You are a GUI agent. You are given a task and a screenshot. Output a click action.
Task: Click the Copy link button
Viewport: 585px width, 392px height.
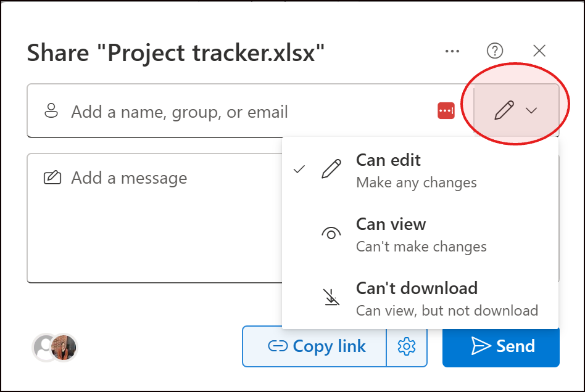[x=316, y=347]
